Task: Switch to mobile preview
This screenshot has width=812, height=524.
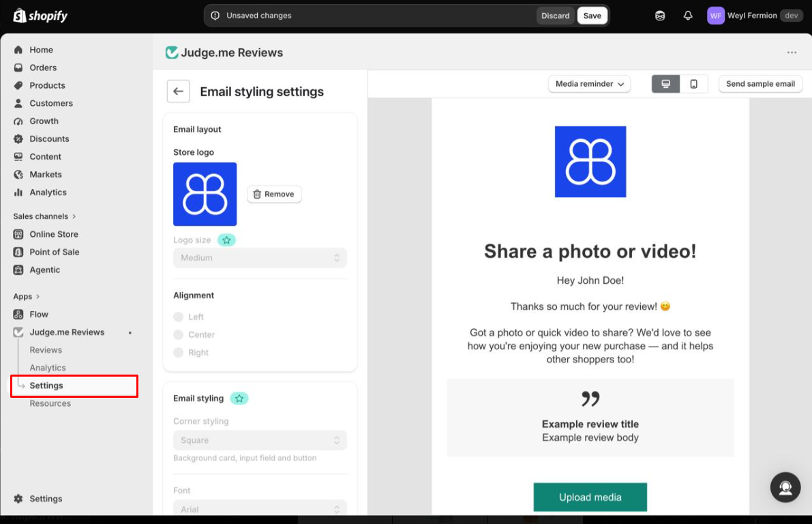Action: click(693, 84)
